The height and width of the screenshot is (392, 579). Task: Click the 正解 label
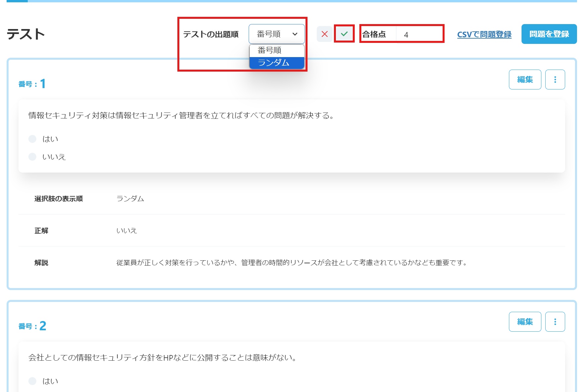[41, 231]
